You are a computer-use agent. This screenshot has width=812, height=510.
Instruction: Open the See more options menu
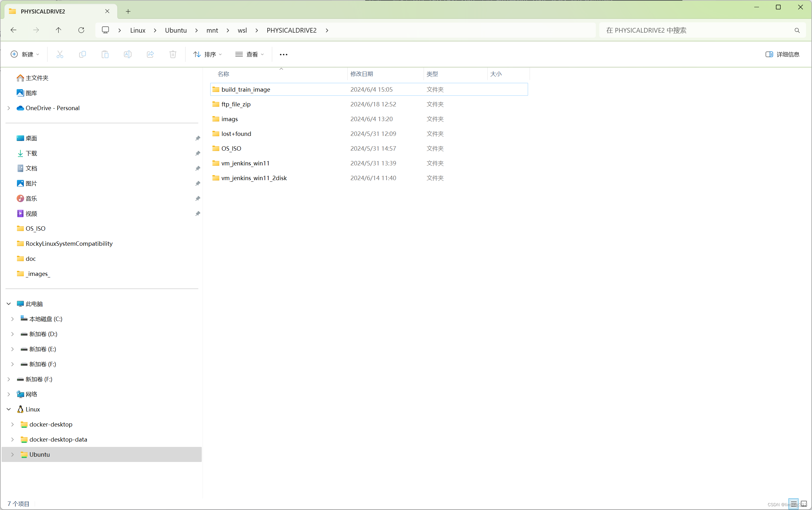click(283, 54)
